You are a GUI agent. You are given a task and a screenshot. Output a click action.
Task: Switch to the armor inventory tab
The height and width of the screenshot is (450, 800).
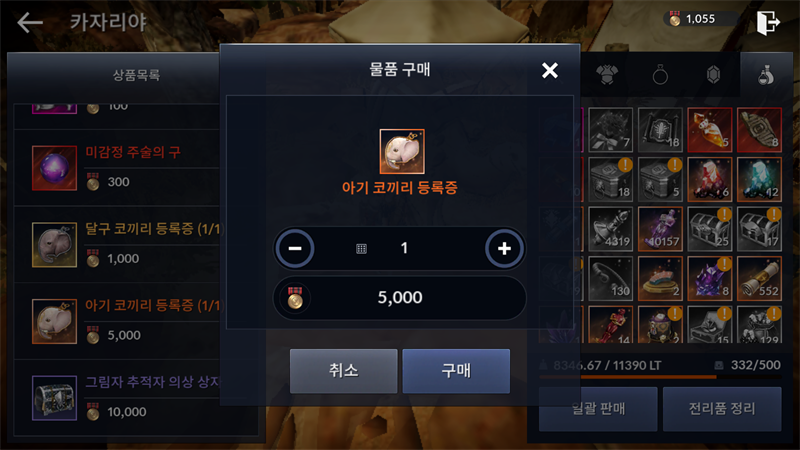coord(607,75)
